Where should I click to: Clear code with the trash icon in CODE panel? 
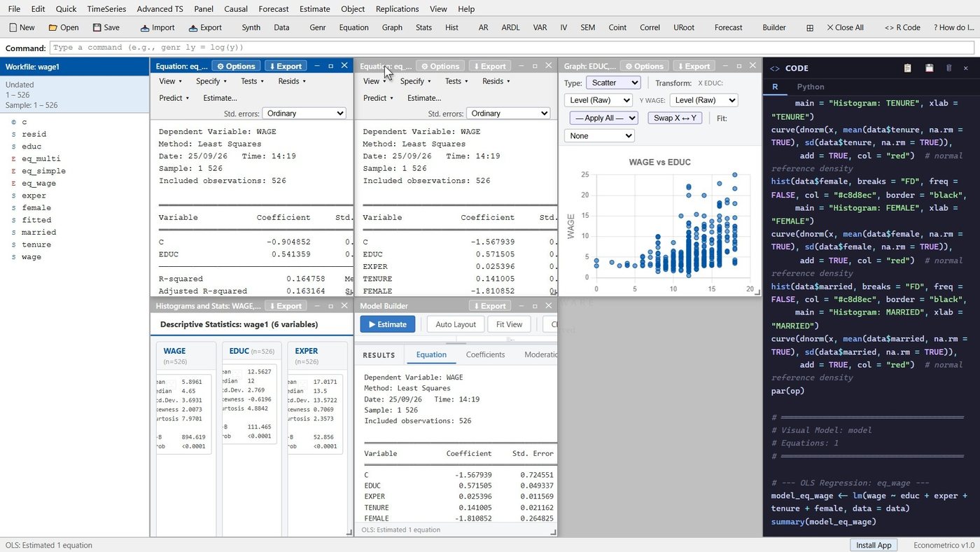[x=948, y=68]
